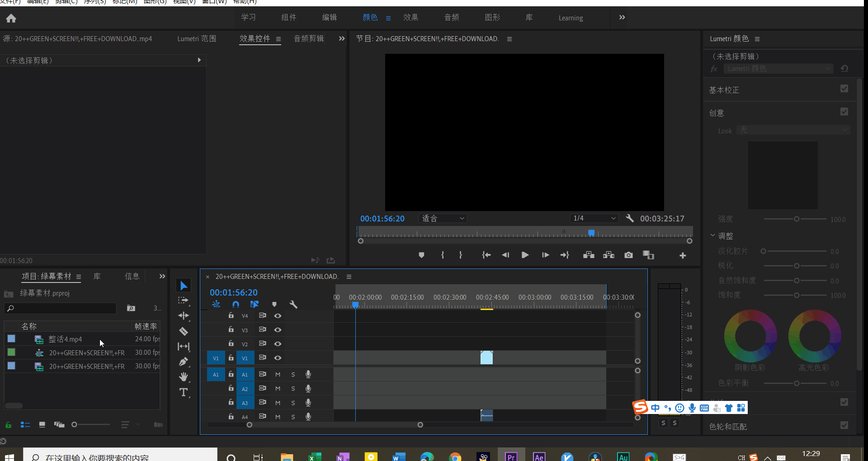
Task: Activate the Type tool
Action: pos(184,392)
